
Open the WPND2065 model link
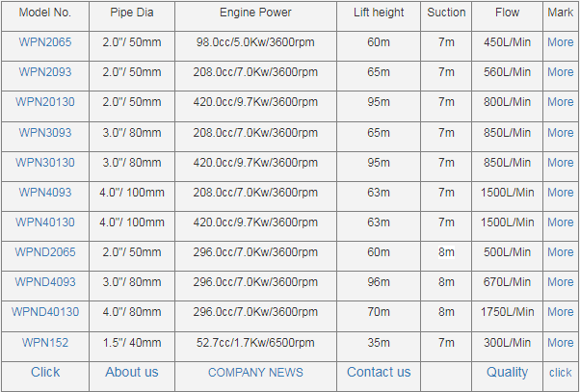tap(45, 252)
